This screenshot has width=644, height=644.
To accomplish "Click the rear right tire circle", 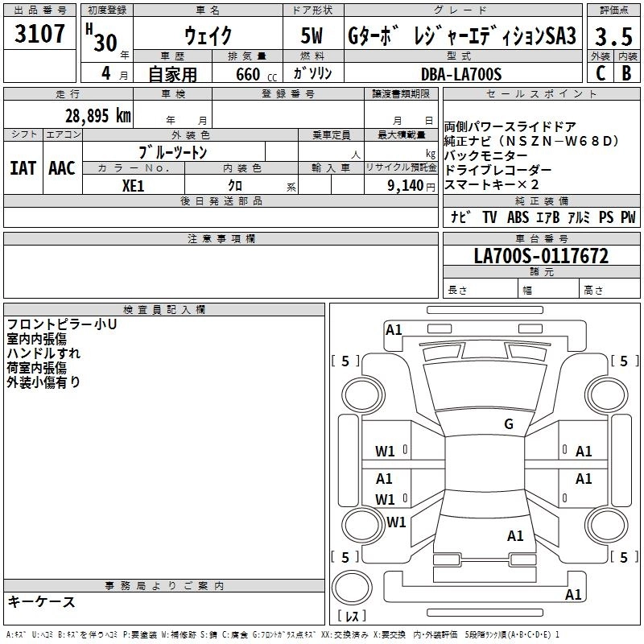I will pos(606,526).
